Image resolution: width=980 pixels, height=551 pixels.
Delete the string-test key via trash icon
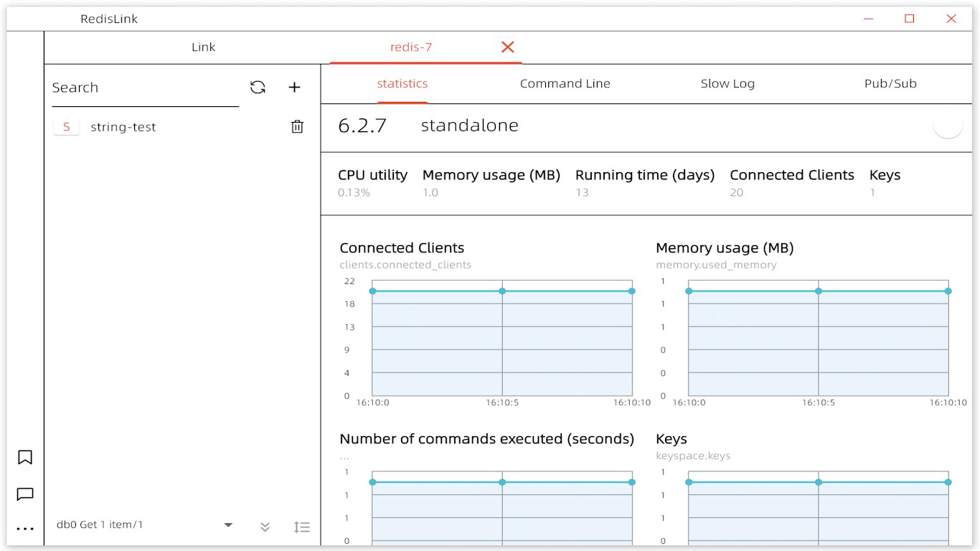click(297, 127)
